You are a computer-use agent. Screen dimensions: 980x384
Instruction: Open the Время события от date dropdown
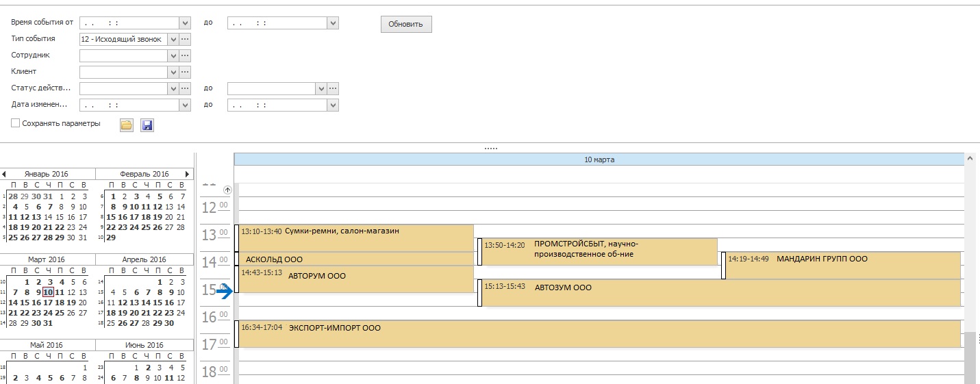[185, 23]
